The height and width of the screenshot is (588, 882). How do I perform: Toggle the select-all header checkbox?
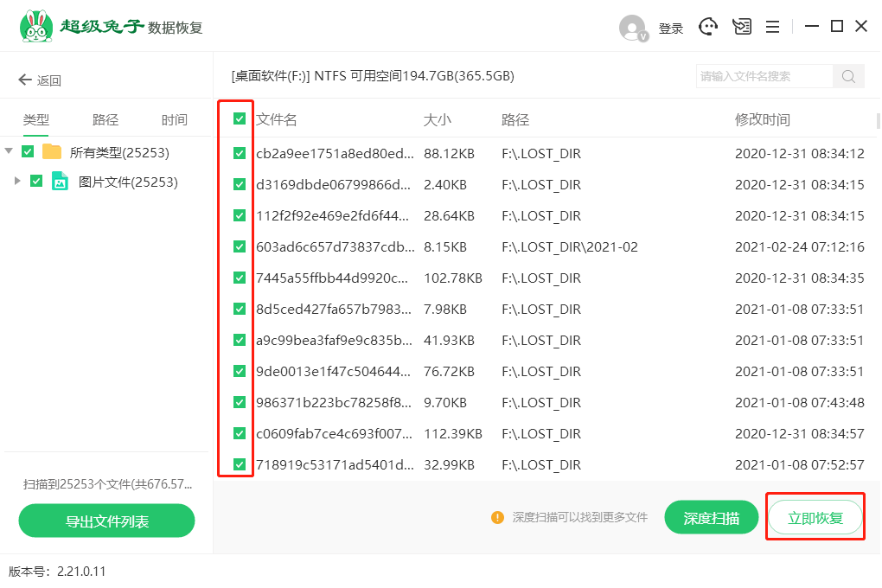[240, 119]
